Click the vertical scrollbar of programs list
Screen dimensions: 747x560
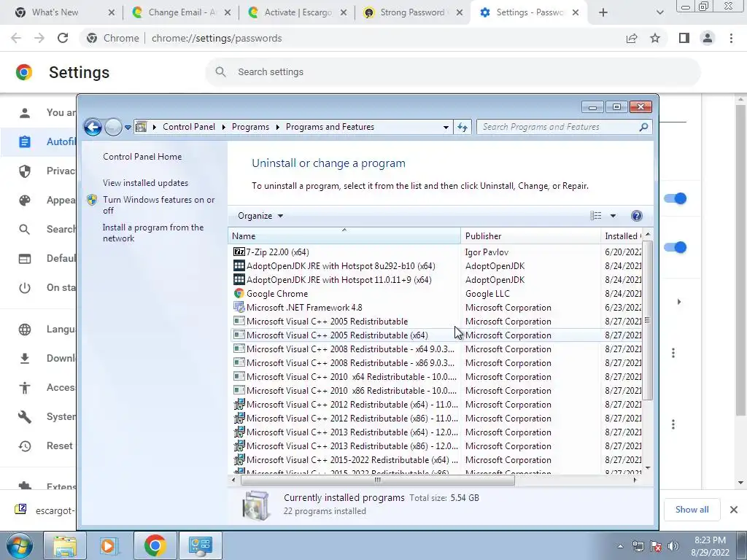click(647, 321)
